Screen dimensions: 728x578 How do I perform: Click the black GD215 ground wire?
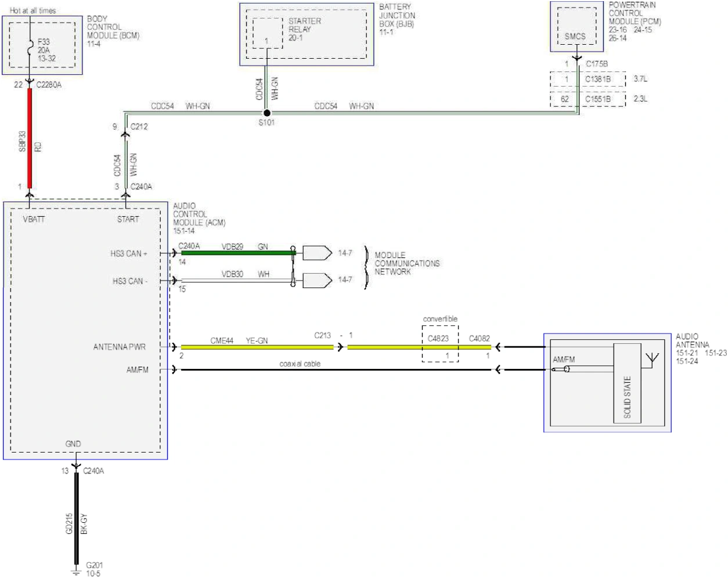76,518
